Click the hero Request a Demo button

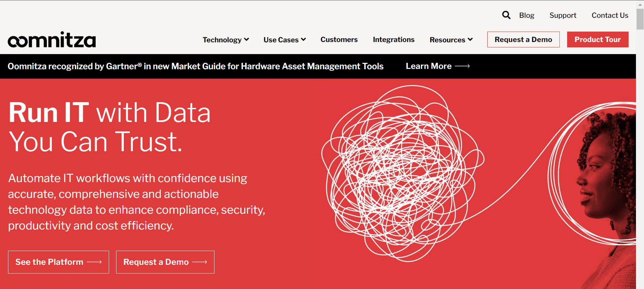coord(165,262)
